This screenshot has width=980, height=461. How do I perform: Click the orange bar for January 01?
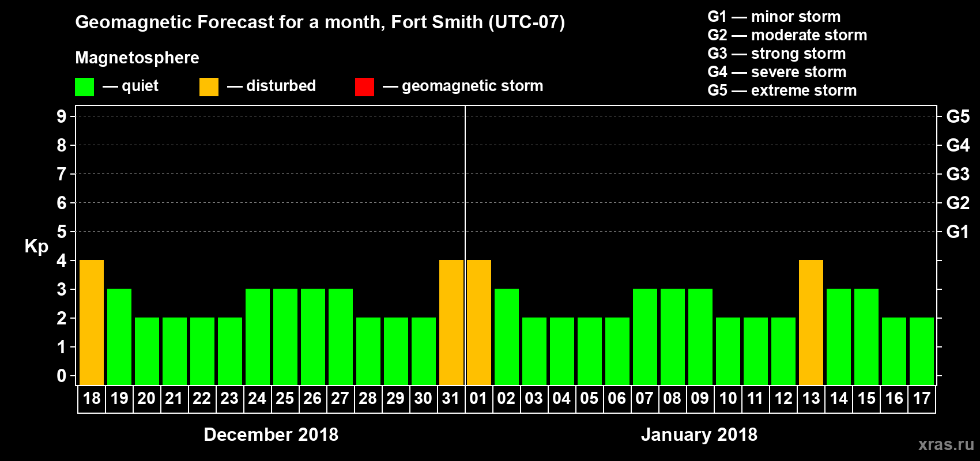[x=479, y=323]
